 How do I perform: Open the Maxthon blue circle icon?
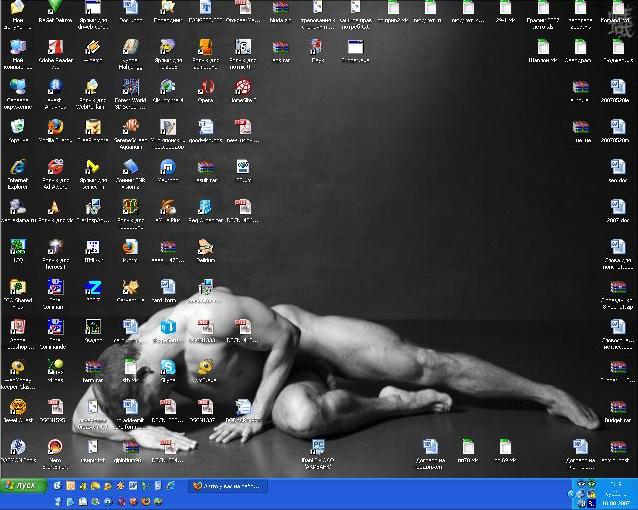point(168,167)
